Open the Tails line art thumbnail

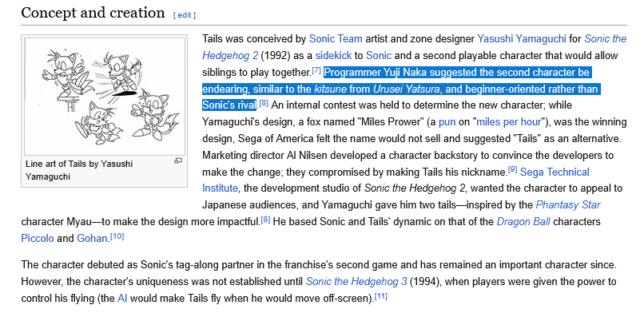point(105,97)
